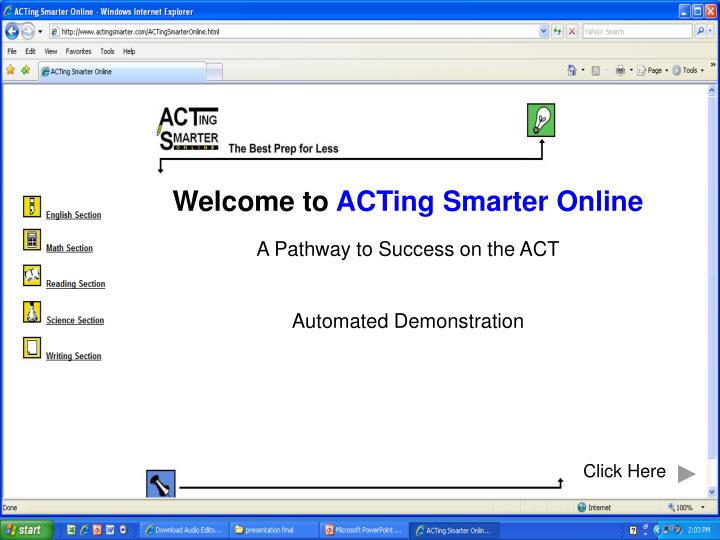Click the search magnifier icon

[700, 31]
